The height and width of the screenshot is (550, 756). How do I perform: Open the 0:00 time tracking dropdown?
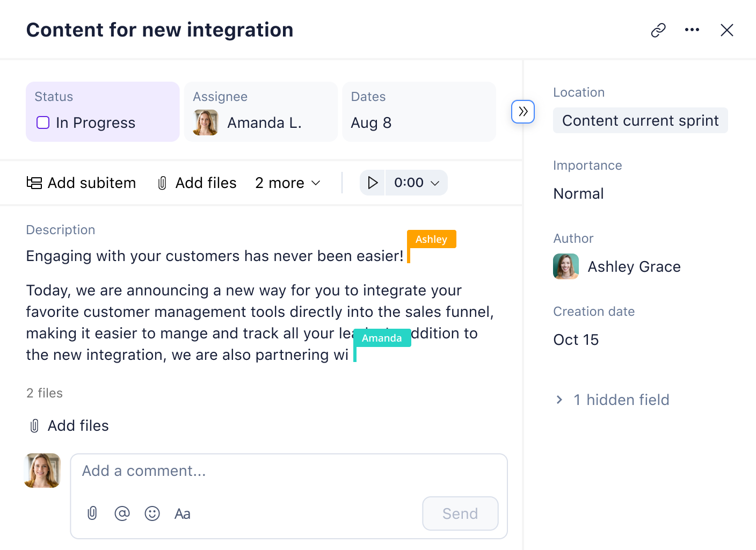point(416,183)
